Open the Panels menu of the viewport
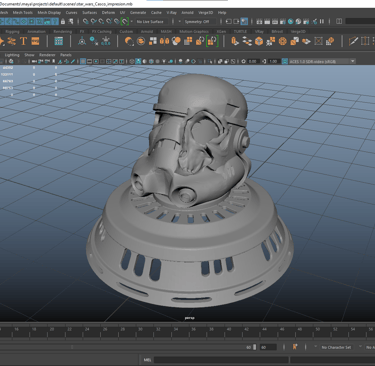The height and width of the screenshot is (366, 375). click(66, 55)
